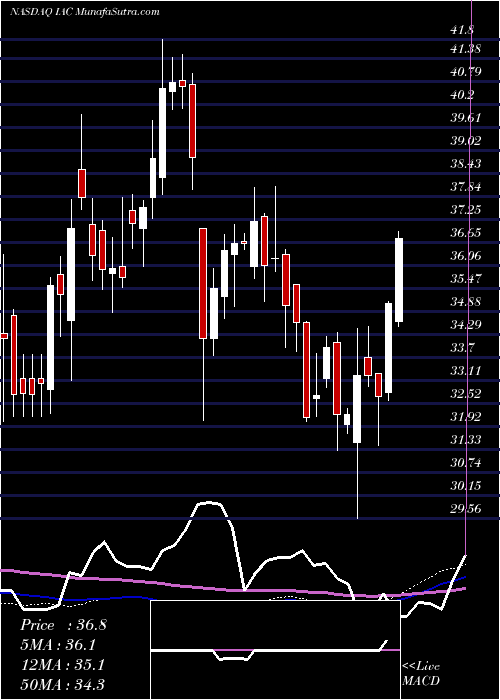Click the 36.06 price axis label
Image resolution: width=500 pixels, height=700 pixels.
[466, 255]
